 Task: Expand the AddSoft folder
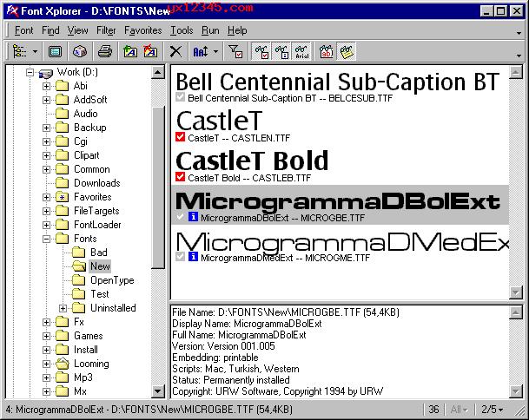tap(47, 100)
